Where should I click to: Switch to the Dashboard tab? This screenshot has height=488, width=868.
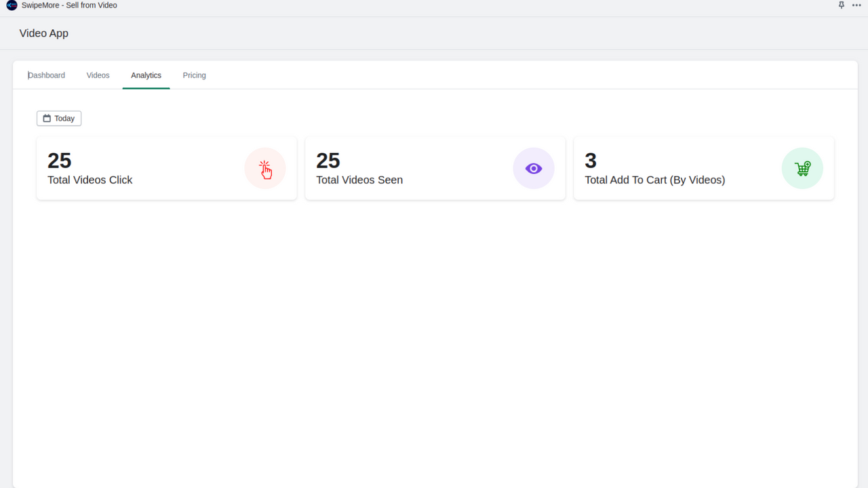[x=46, y=75]
